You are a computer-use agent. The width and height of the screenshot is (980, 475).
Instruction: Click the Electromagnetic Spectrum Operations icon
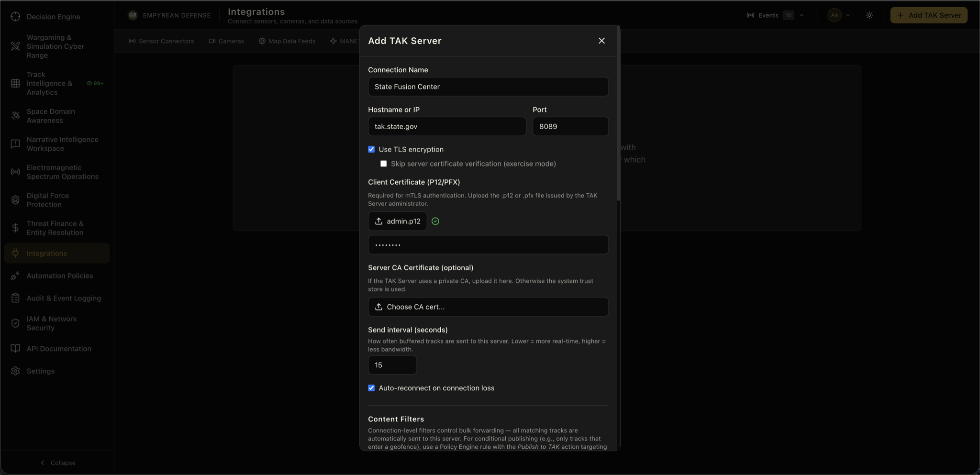point(15,172)
